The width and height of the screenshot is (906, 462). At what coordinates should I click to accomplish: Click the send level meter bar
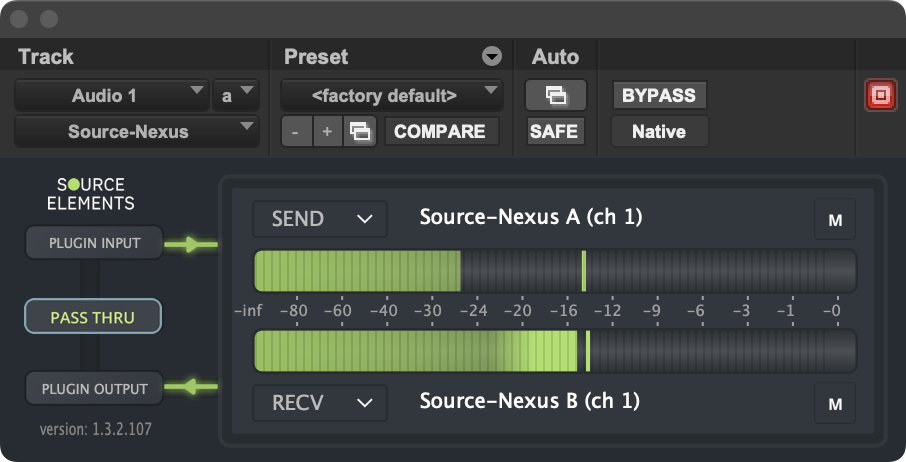(555, 271)
